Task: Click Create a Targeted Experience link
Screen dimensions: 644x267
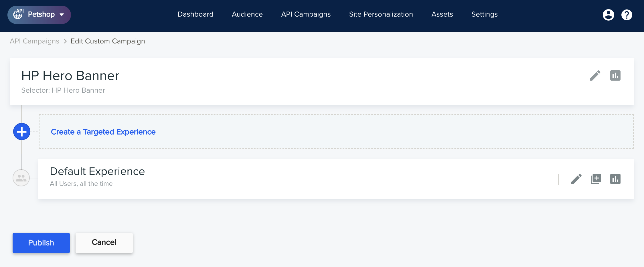Action: pos(103,132)
